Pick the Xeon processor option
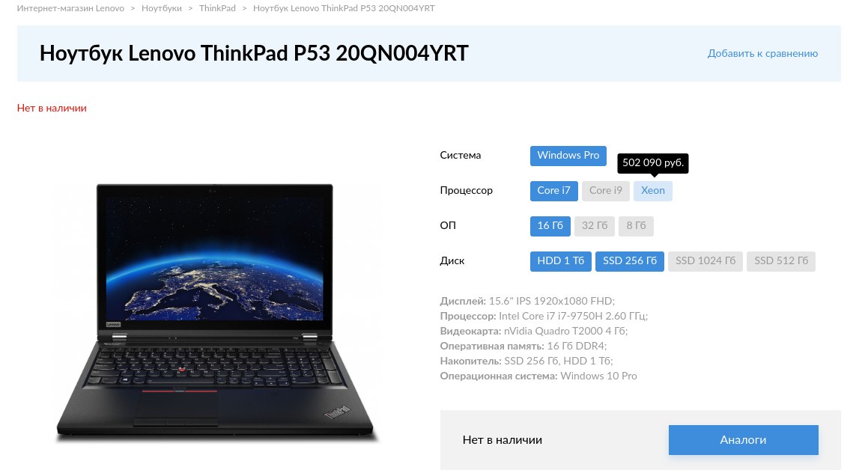 point(652,191)
